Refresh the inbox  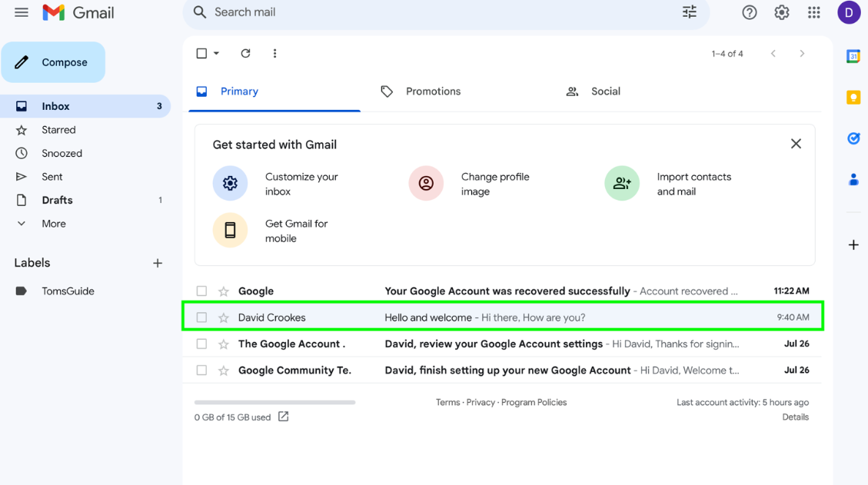pyautogui.click(x=245, y=53)
